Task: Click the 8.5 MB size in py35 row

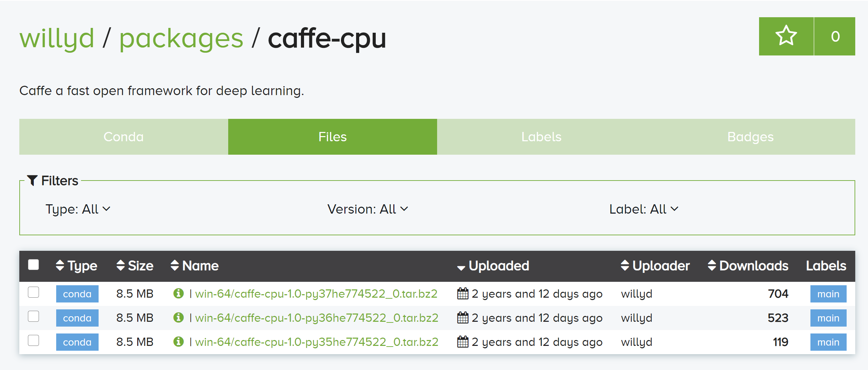Action: (x=135, y=342)
